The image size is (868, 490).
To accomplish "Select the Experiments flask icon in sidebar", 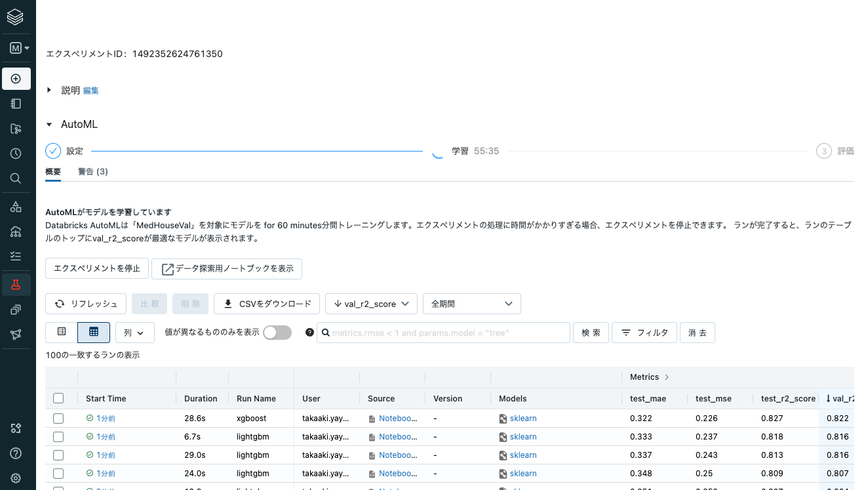I will [16, 285].
